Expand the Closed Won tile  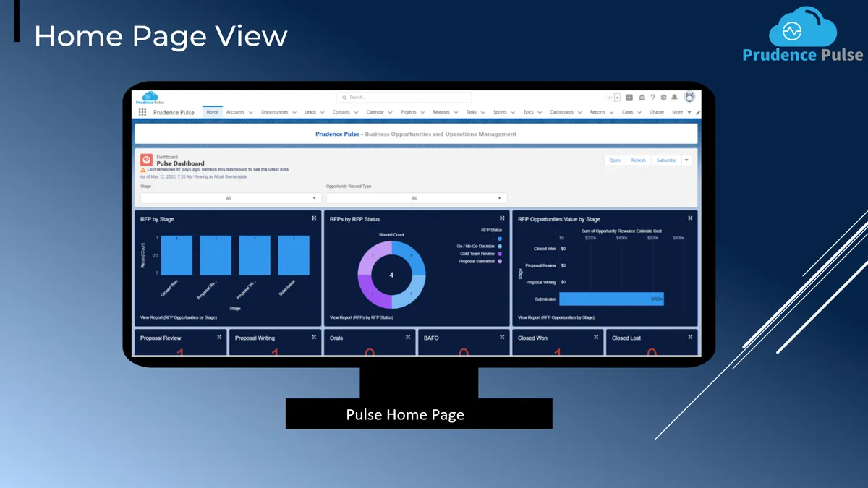597,337
